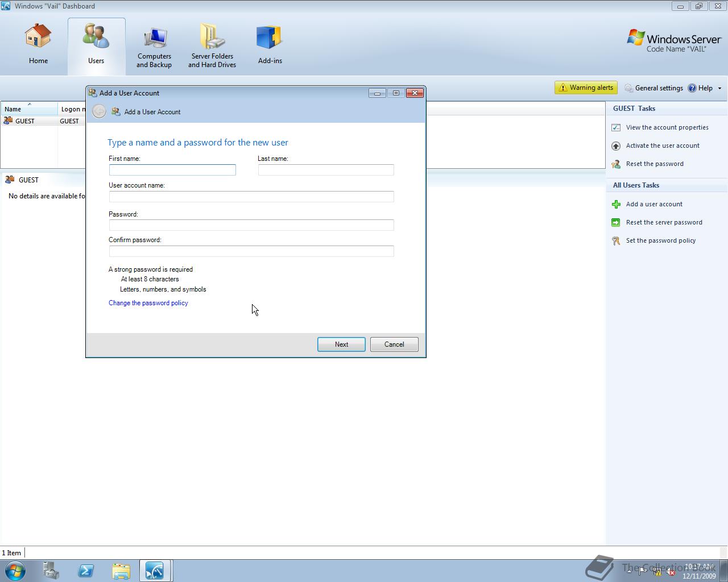The image size is (728, 582).
Task: Open the Home section of the Dashboard
Action: coord(38,44)
